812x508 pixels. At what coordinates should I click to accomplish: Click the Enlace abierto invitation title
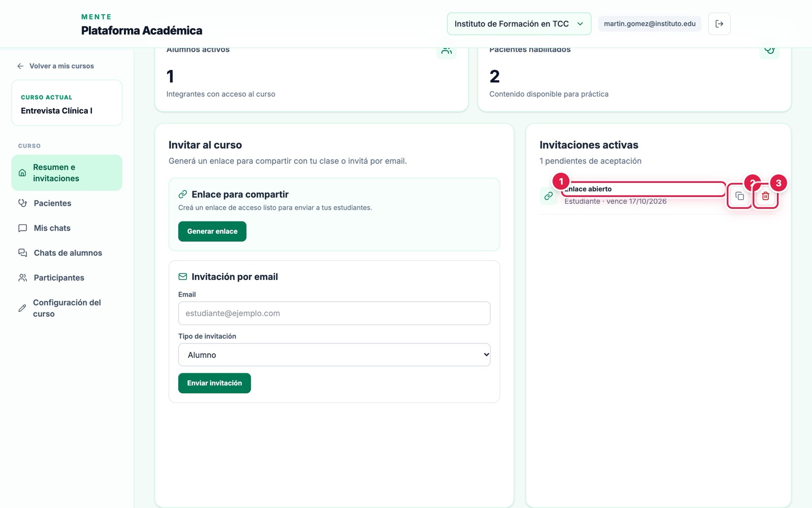pyautogui.click(x=588, y=189)
